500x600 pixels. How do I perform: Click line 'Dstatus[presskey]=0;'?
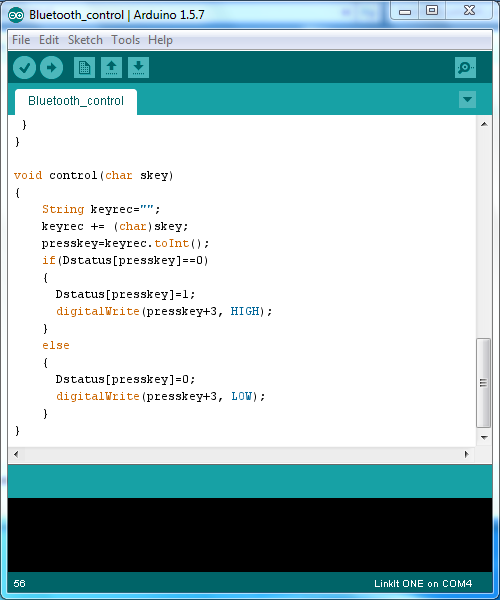125,379
